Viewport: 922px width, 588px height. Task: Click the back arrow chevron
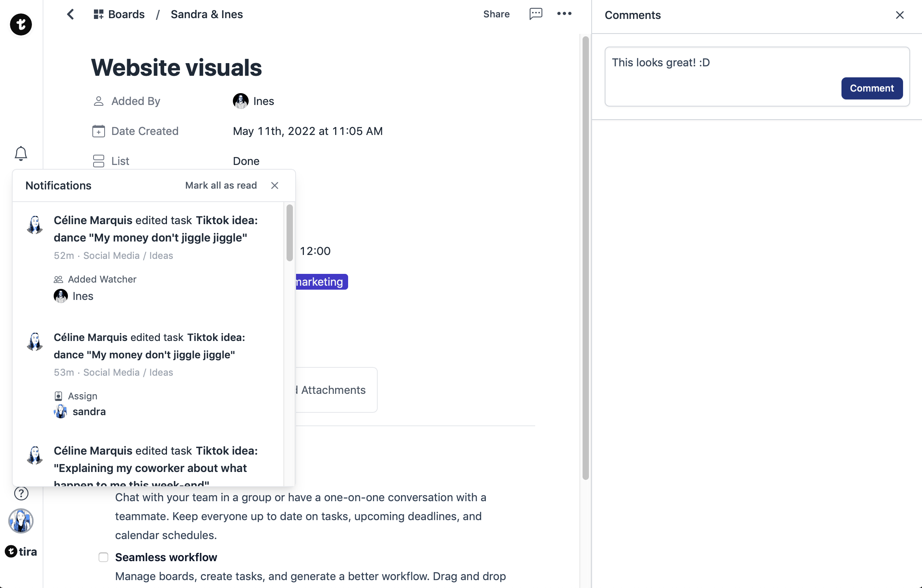tap(71, 15)
